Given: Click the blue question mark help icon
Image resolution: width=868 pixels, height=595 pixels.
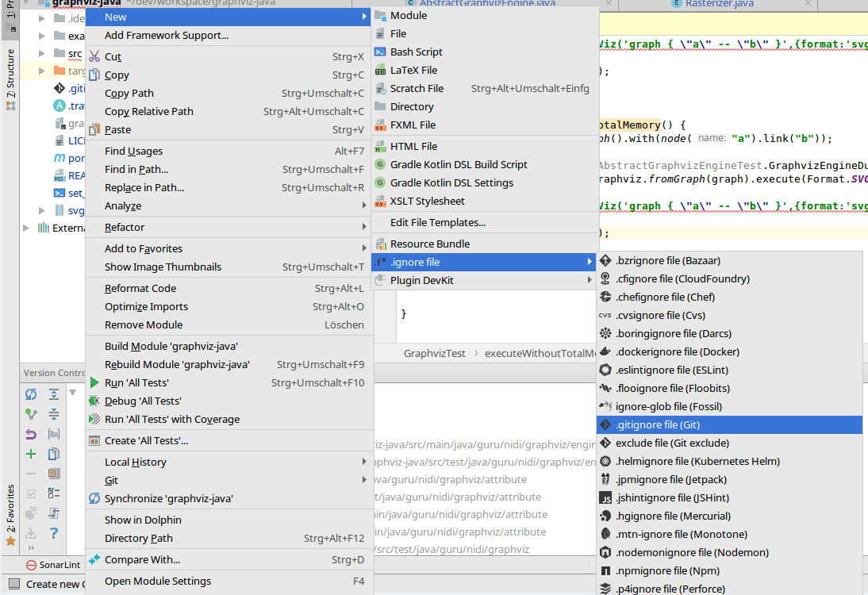Looking at the screenshot, I should pyautogui.click(x=54, y=533).
